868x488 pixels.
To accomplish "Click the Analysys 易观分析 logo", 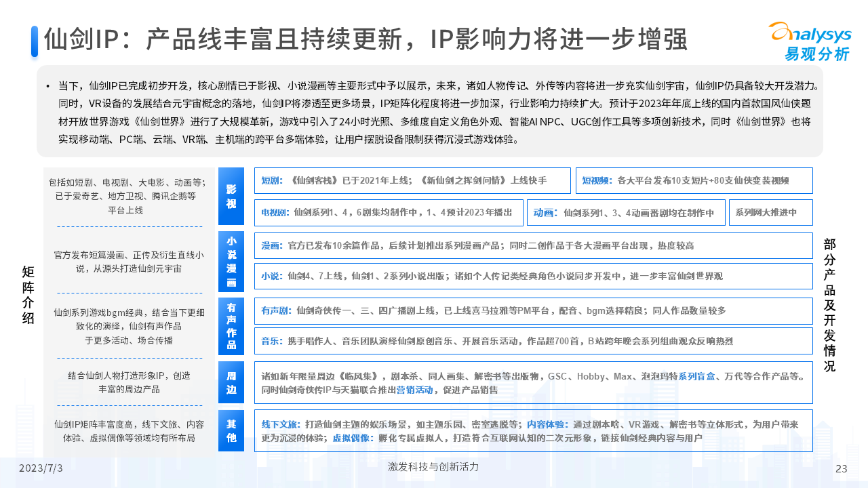I will pos(809,41).
